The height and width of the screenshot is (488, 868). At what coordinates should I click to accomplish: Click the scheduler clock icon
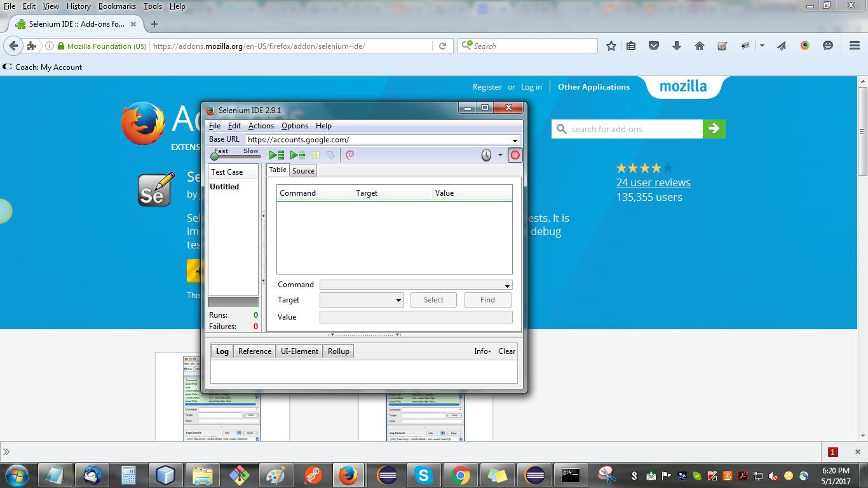click(x=486, y=155)
